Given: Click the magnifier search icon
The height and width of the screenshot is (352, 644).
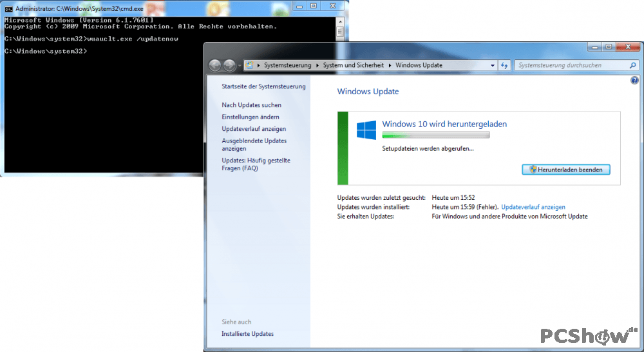Looking at the screenshot, I should tap(633, 65).
